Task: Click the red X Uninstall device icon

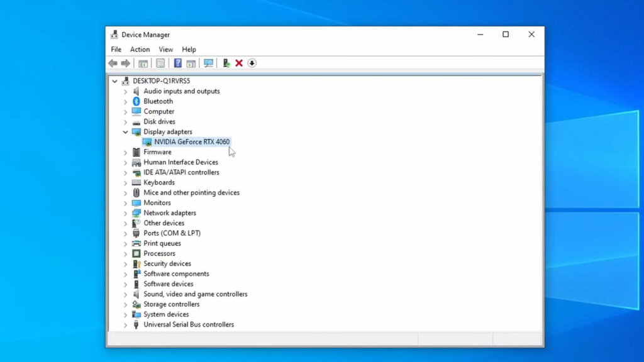Action: (239, 63)
